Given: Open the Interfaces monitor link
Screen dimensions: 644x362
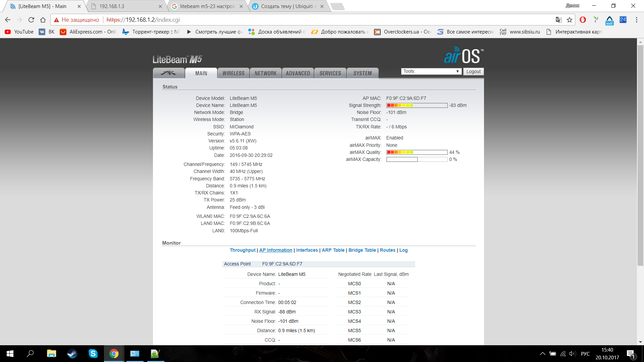Looking at the screenshot, I should click(307, 250).
